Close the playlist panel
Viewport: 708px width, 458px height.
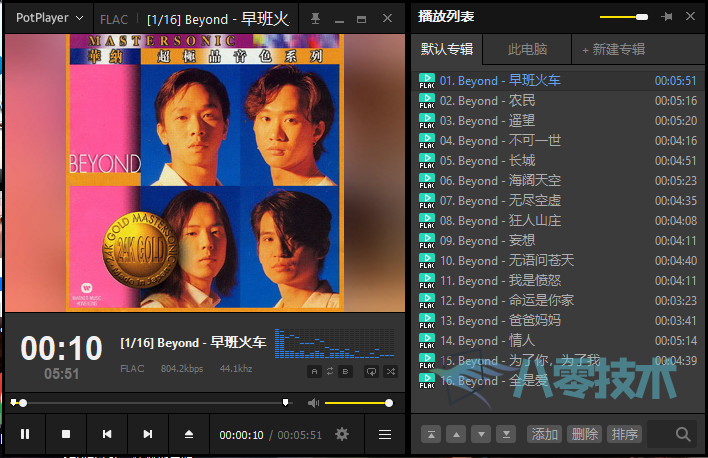click(690, 16)
